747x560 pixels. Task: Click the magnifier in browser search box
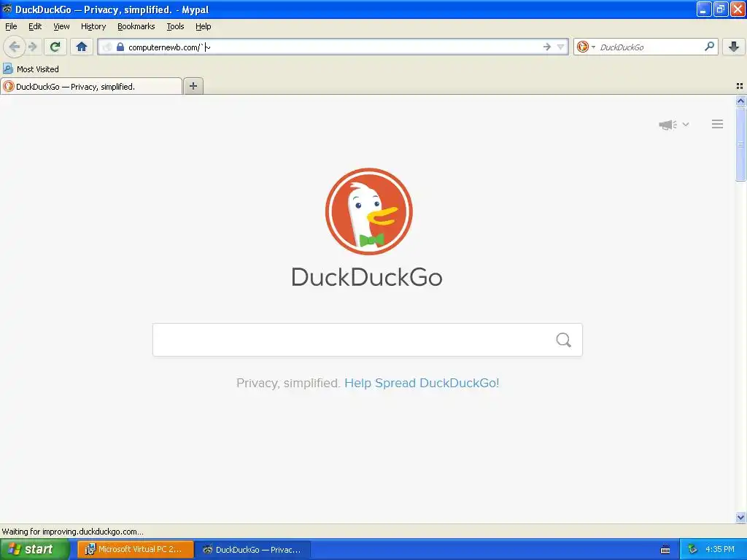coord(709,46)
